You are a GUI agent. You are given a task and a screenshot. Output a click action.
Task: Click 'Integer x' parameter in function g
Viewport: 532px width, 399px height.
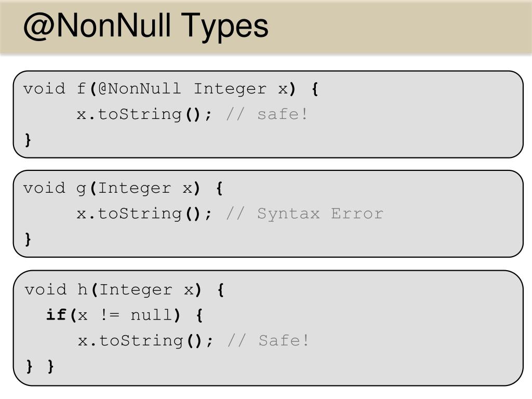point(145,188)
